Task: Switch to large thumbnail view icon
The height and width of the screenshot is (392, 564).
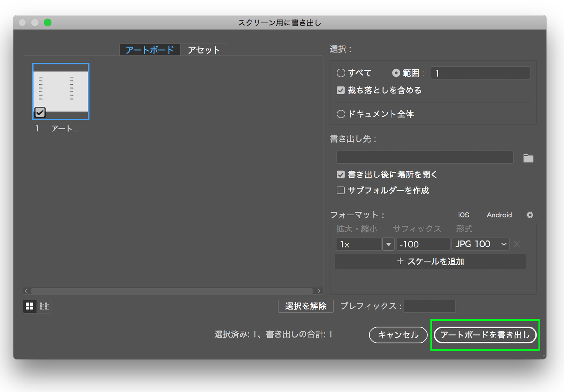Action: (30, 306)
